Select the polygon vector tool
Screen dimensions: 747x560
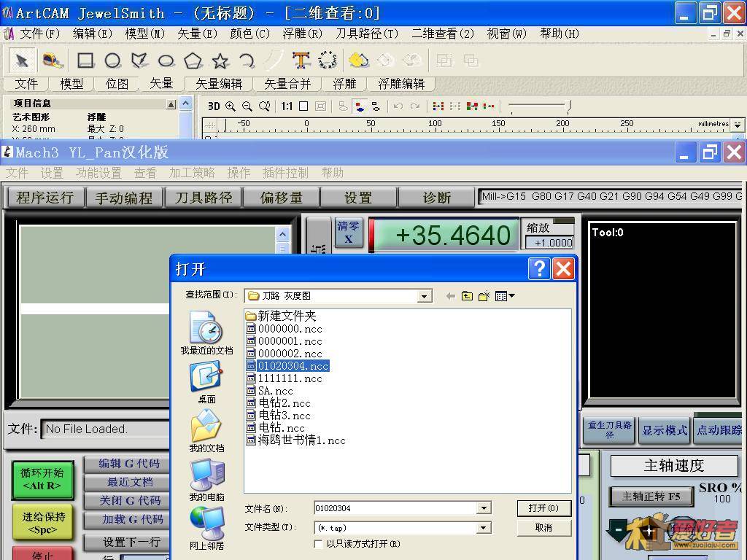coord(193,61)
